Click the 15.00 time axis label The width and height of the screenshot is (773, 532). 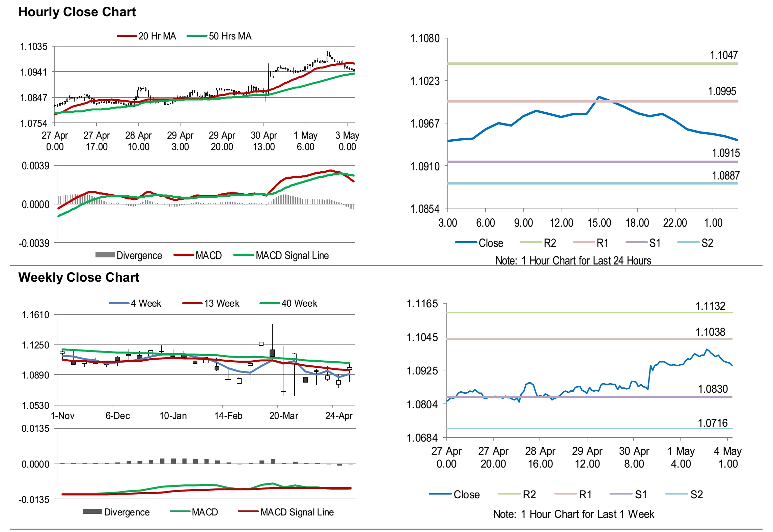pyautogui.click(x=599, y=223)
